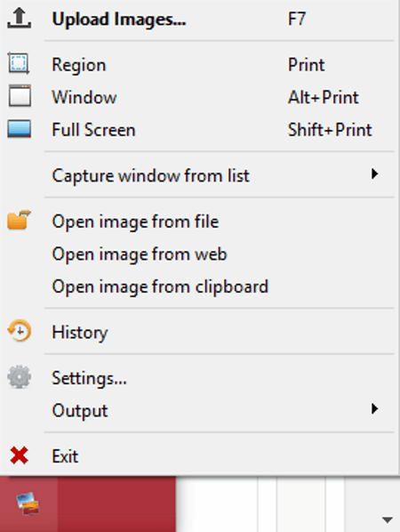Image resolution: width=400 pixels, height=532 pixels.
Task: Click the Alt+Print shortcut of Window
Action: coord(323,97)
